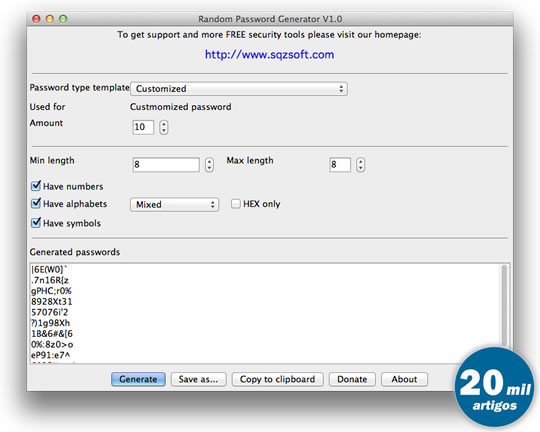540x432 pixels.
Task: Uncheck the Have symbols checkbox
Action: [36, 223]
